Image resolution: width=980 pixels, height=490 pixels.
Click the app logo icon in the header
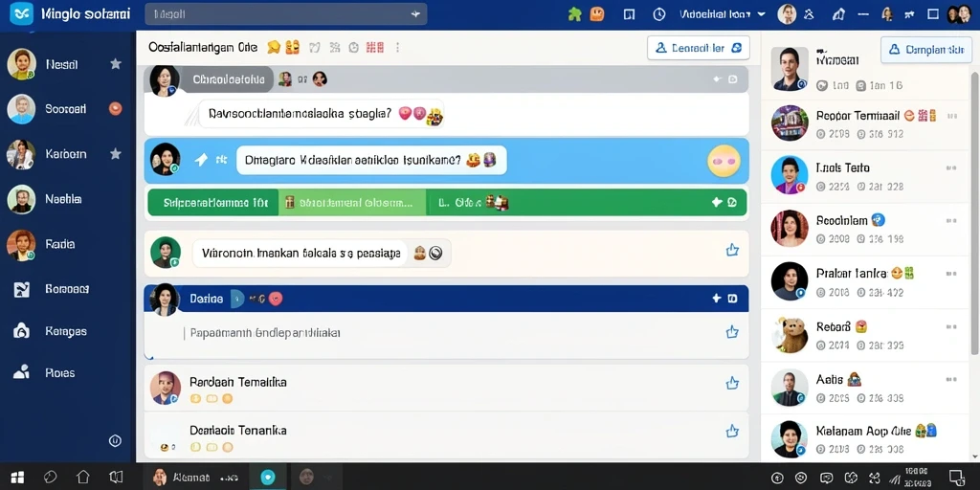pyautogui.click(x=21, y=13)
